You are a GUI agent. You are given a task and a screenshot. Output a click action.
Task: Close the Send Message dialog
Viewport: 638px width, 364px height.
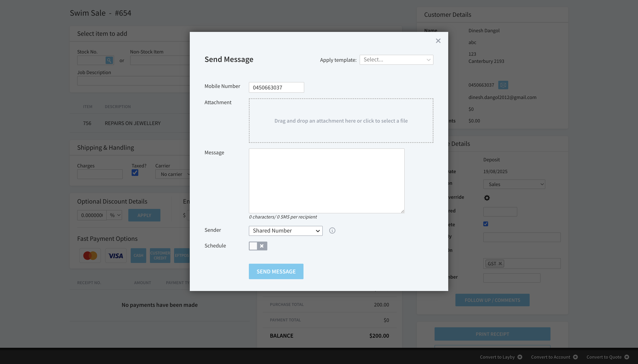[x=438, y=41]
